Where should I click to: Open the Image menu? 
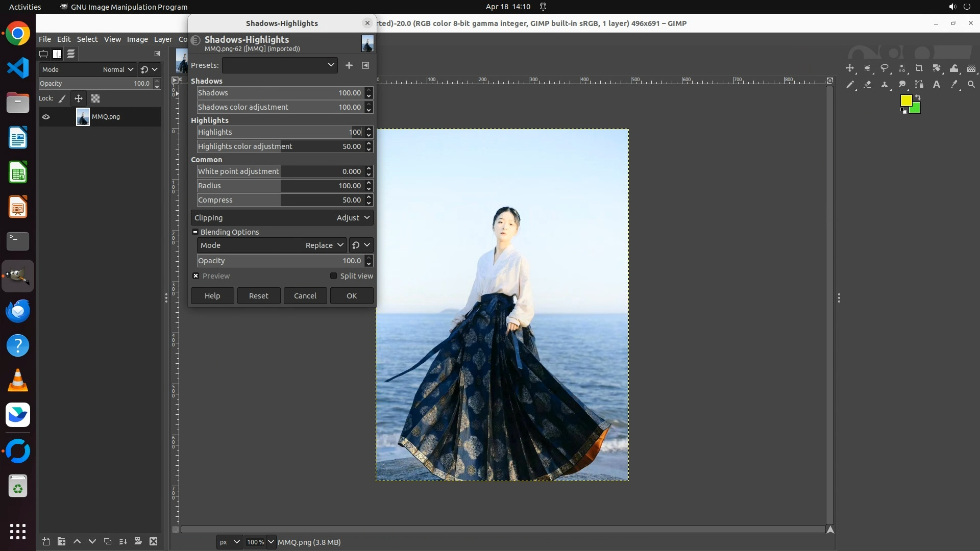pos(137,39)
